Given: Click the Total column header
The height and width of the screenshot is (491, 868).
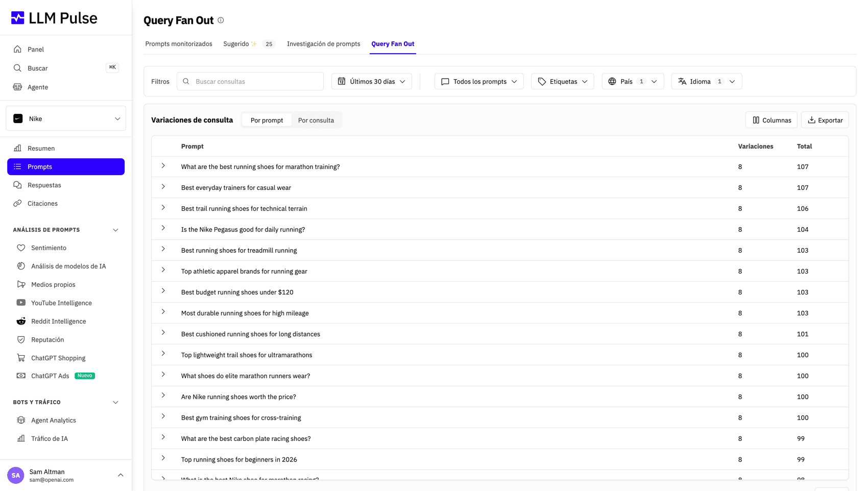Looking at the screenshot, I should [x=804, y=146].
